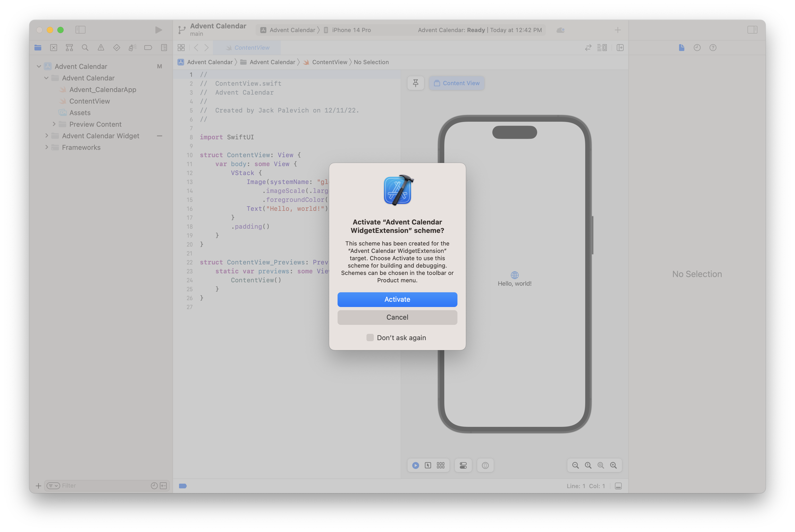Screen dimensions: 795x532
Task: Toggle recent files filter clock icon
Action: click(x=154, y=486)
